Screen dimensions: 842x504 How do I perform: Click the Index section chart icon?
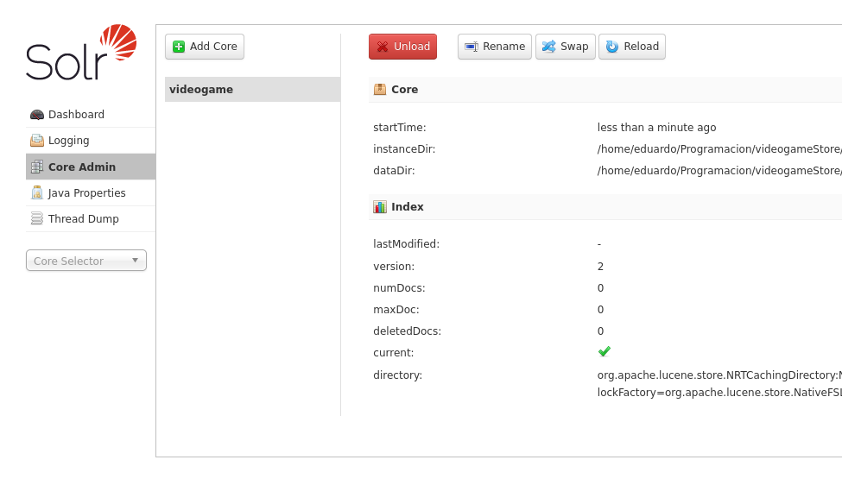tap(380, 207)
